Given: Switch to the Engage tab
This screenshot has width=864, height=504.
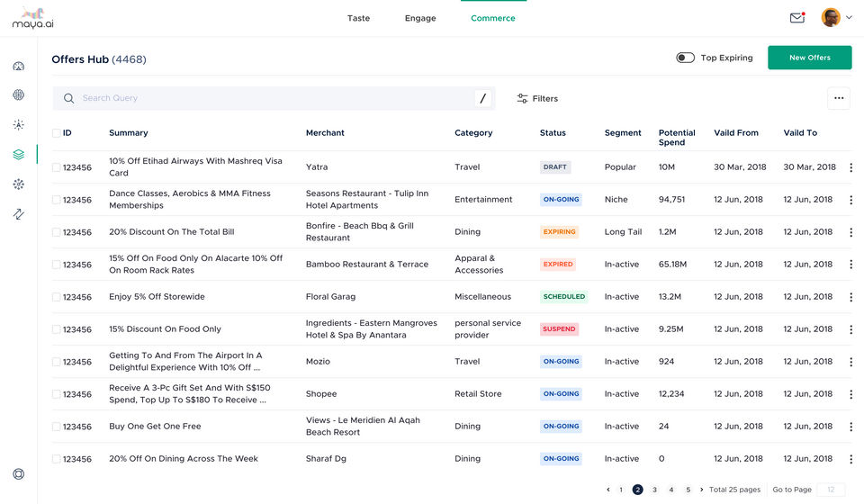Looking at the screenshot, I should 420,18.
